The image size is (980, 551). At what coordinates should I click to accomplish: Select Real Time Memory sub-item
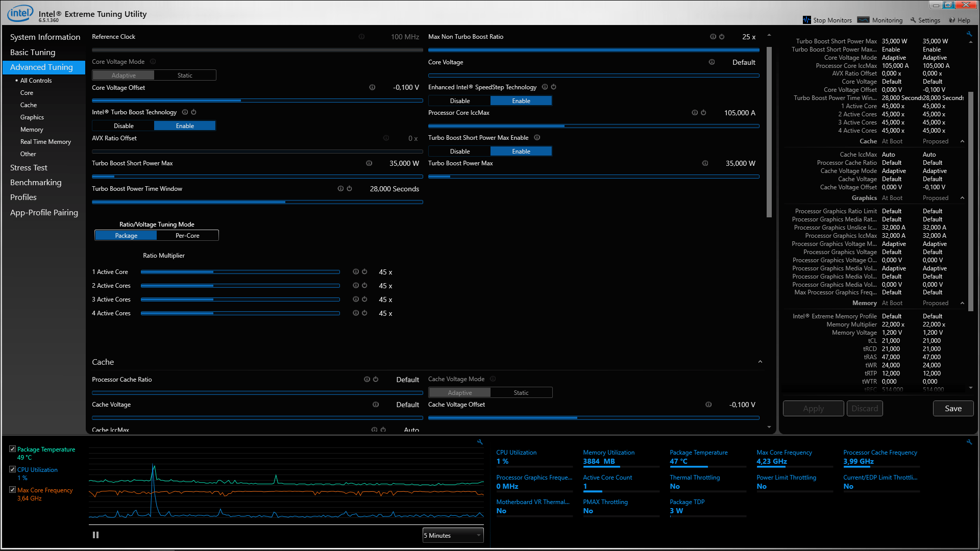45,142
